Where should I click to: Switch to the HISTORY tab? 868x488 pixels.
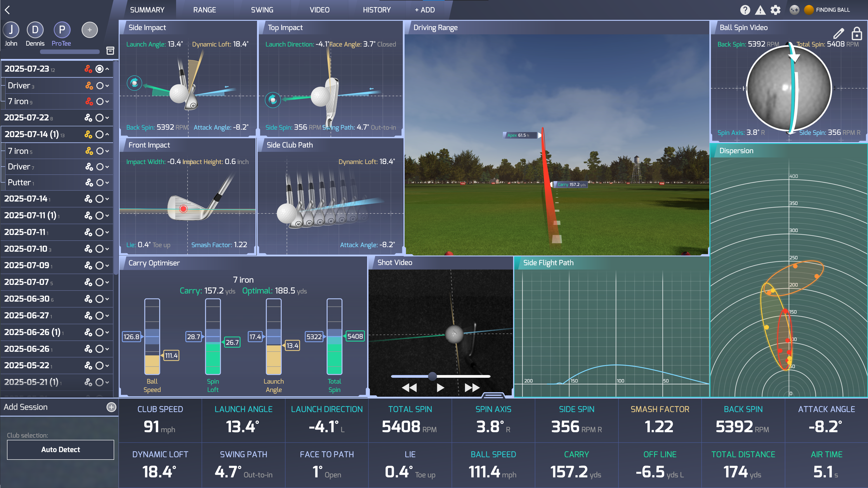point(376,10)
